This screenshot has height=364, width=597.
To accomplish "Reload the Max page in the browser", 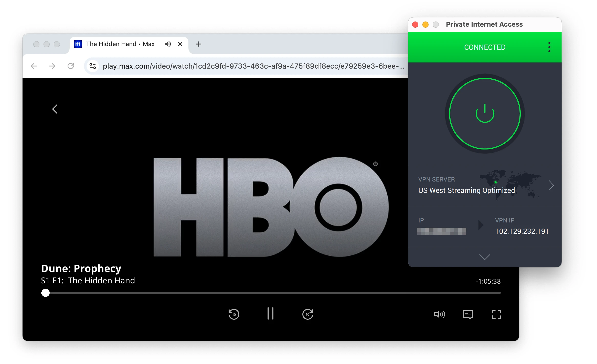I will [x=71, y=66].
